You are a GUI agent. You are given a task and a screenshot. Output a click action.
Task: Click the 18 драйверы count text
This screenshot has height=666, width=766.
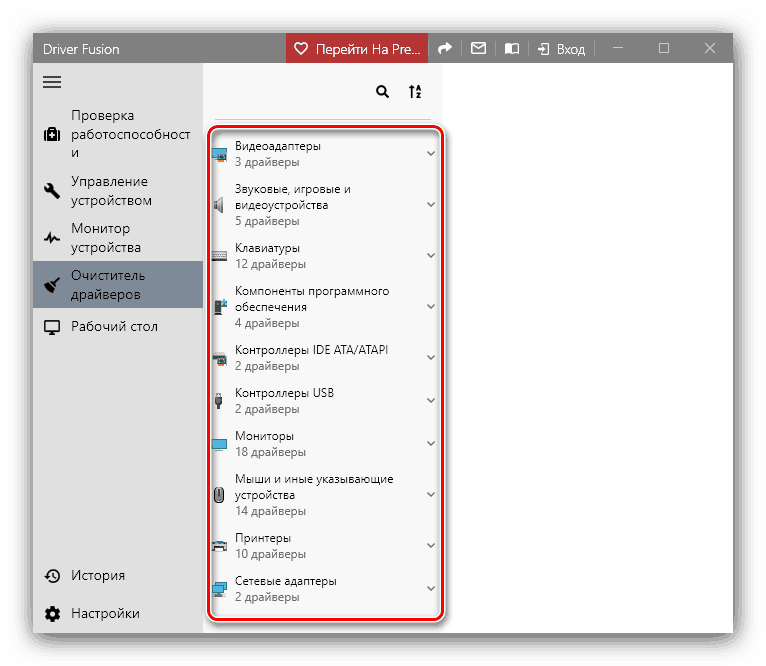[270, 452]
